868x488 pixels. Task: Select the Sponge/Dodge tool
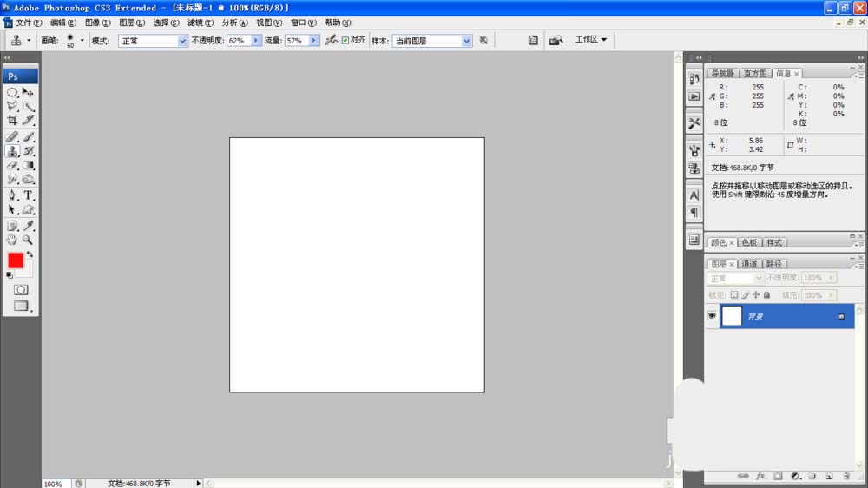pyautogui.click(x=29, y=179)
